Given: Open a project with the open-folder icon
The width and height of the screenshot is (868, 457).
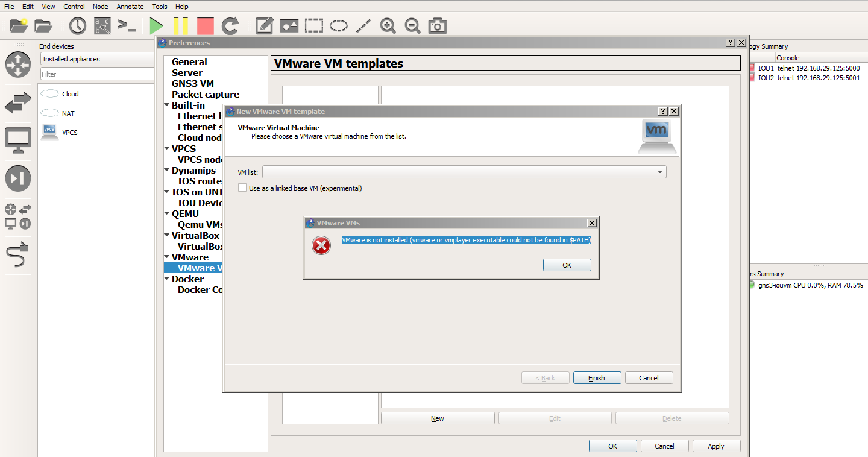Looking at the screenshot, I should pyautogui.click(x=43, y=26).
